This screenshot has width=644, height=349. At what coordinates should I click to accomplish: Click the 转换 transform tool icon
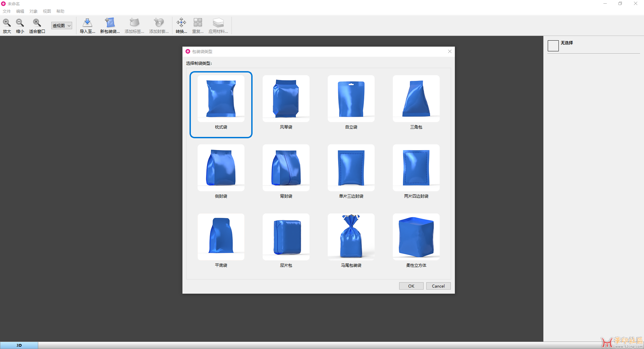(181, 23)
